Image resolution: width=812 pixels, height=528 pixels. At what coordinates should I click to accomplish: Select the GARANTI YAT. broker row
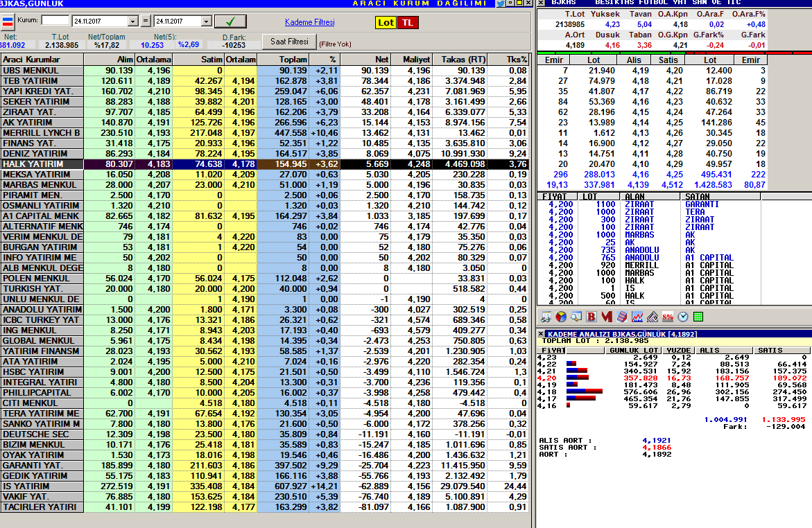click(265, 466)
